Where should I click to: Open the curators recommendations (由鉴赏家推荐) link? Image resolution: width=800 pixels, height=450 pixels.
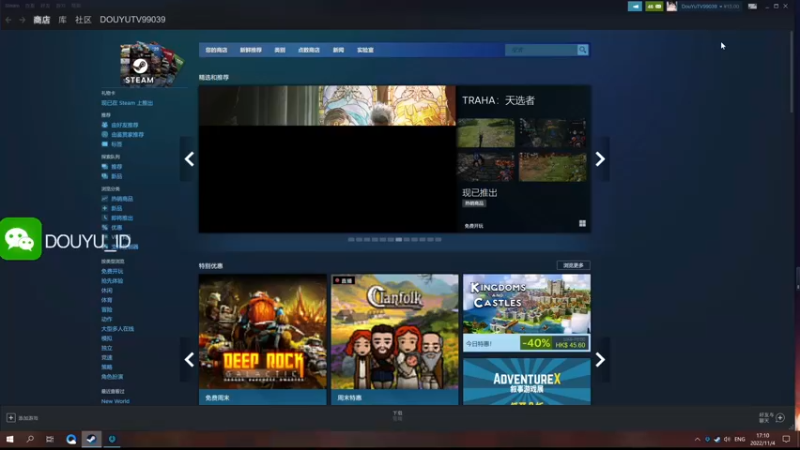pyautogui.click(x=128, y=135)
